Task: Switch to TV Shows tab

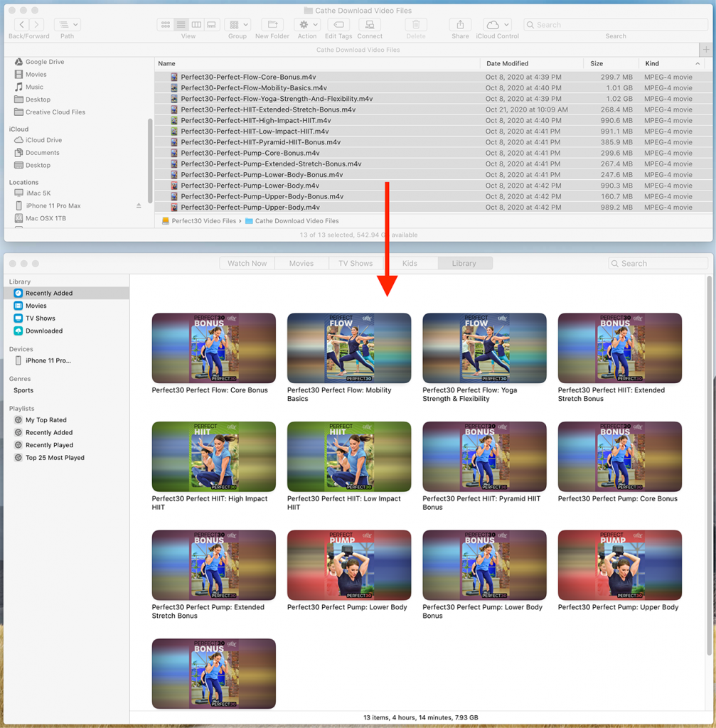Action: [x=356, y=263]
